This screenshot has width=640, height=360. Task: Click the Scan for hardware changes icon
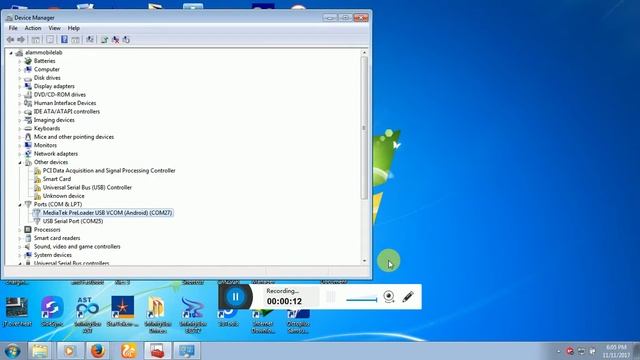pyautogui.click(x=90, y=40)
